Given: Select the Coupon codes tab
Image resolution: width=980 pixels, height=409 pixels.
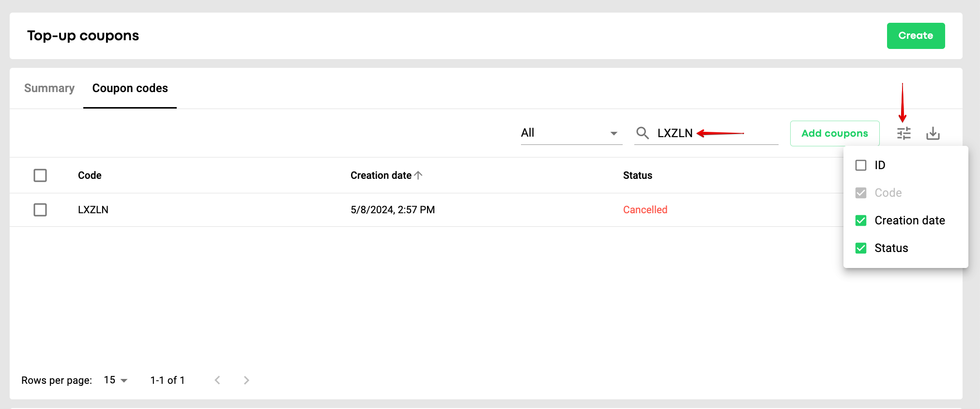Looking at the screenshot, I should tap(130, 88).
